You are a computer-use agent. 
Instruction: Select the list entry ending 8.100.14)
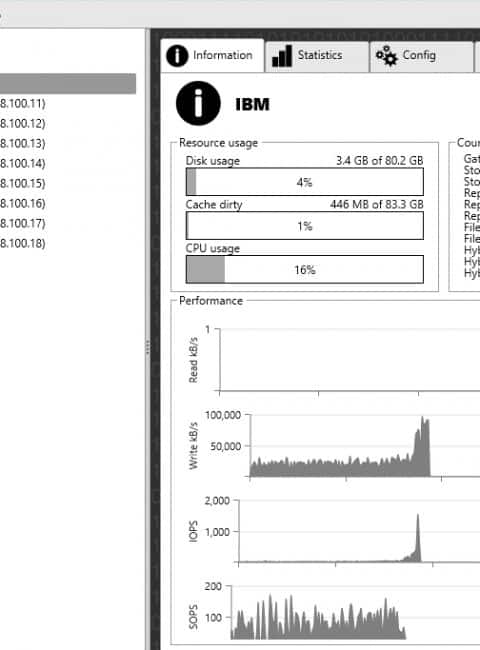tap(23, 163)
